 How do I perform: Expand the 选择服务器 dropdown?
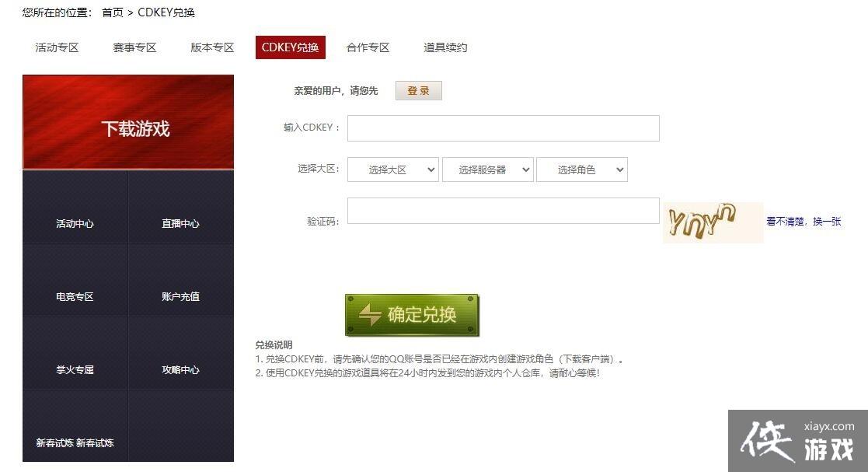[488, 170]
